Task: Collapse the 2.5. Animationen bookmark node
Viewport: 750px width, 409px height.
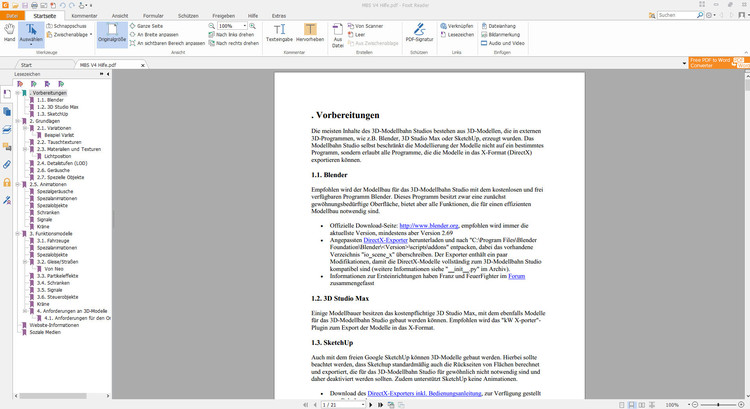Action: coord(18,184)
